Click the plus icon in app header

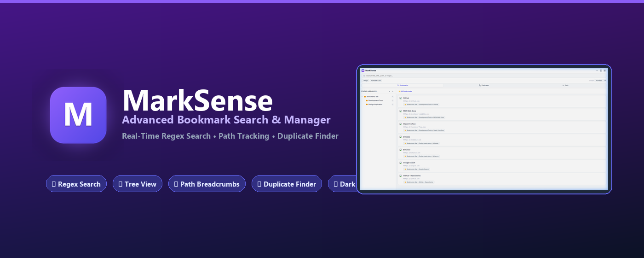click(597, 70)
